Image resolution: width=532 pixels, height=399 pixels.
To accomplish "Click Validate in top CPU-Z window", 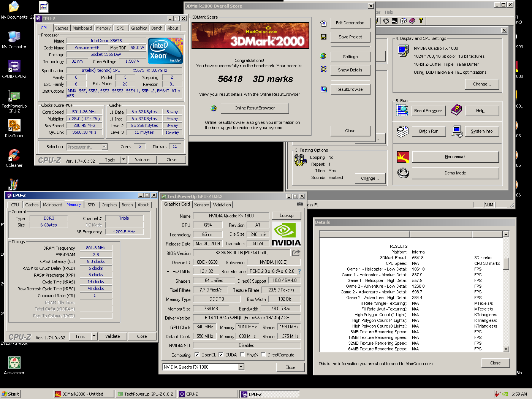I will (x=142, y=160).
